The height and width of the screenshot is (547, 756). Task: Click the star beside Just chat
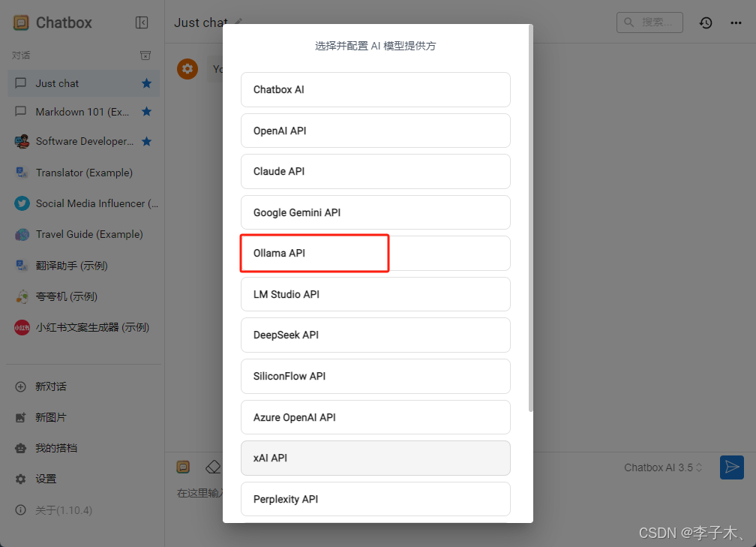[146, 83]
